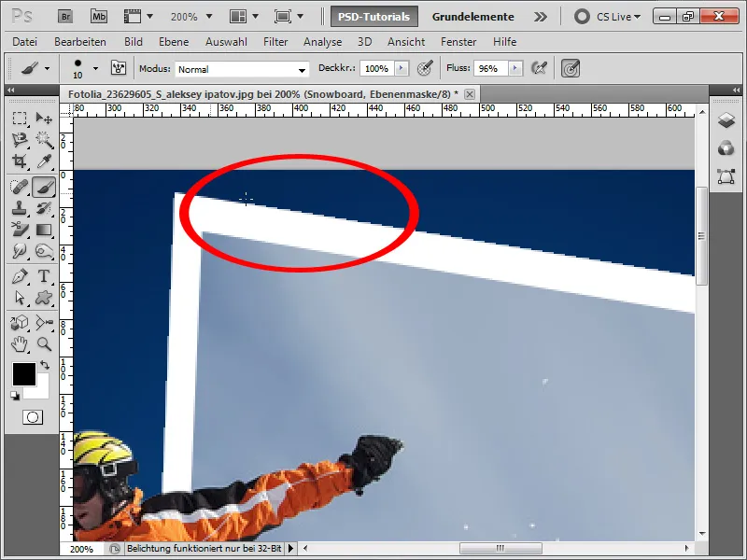
Task: Open the Filter menu
Action: 275,42
